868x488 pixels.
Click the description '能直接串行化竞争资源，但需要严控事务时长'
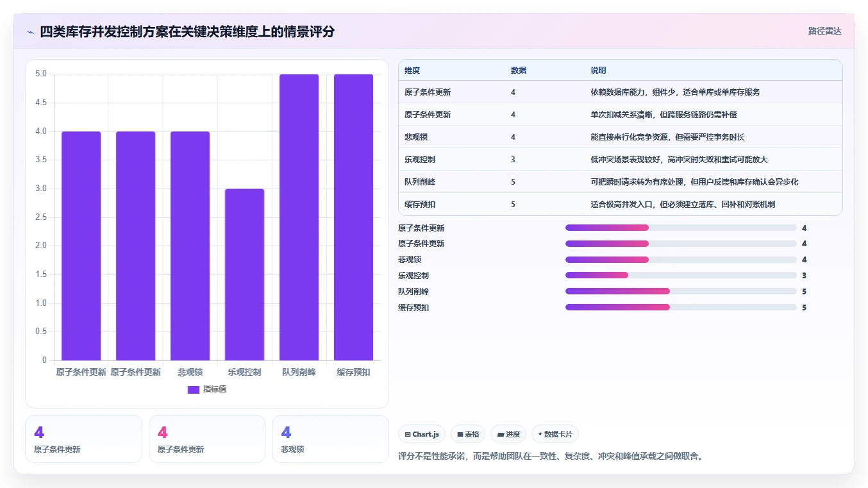(x=667, y=137)
